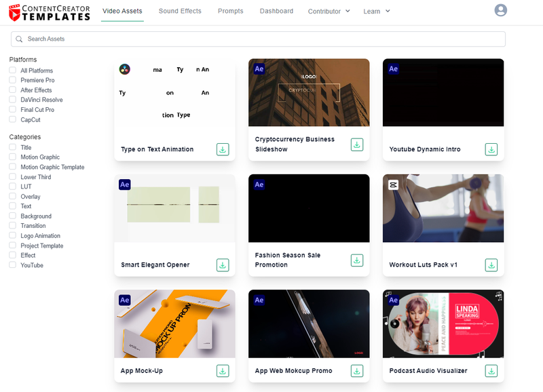Check the All Platforms filter option
This screenshot has width=543, height=392.
click(x=11, y=70)
